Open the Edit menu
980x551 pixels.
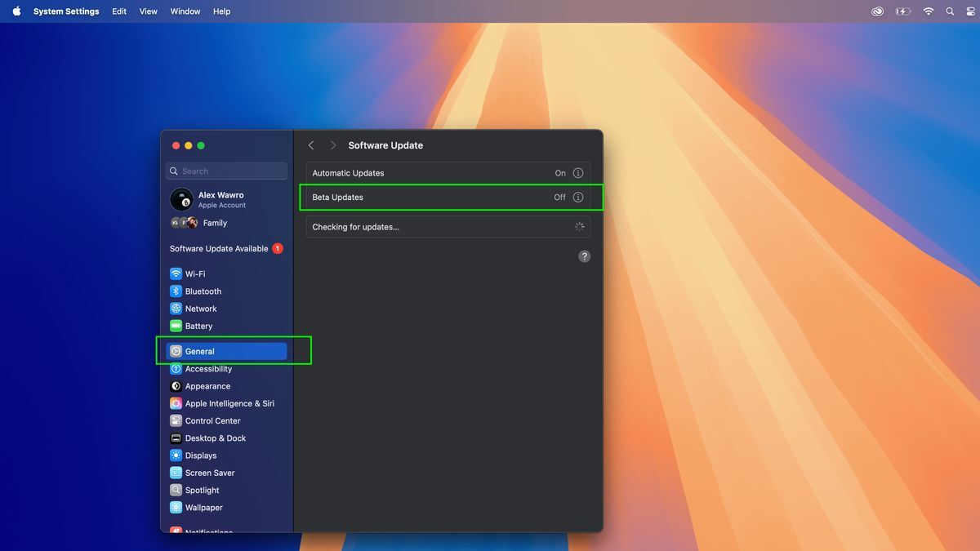119,11
